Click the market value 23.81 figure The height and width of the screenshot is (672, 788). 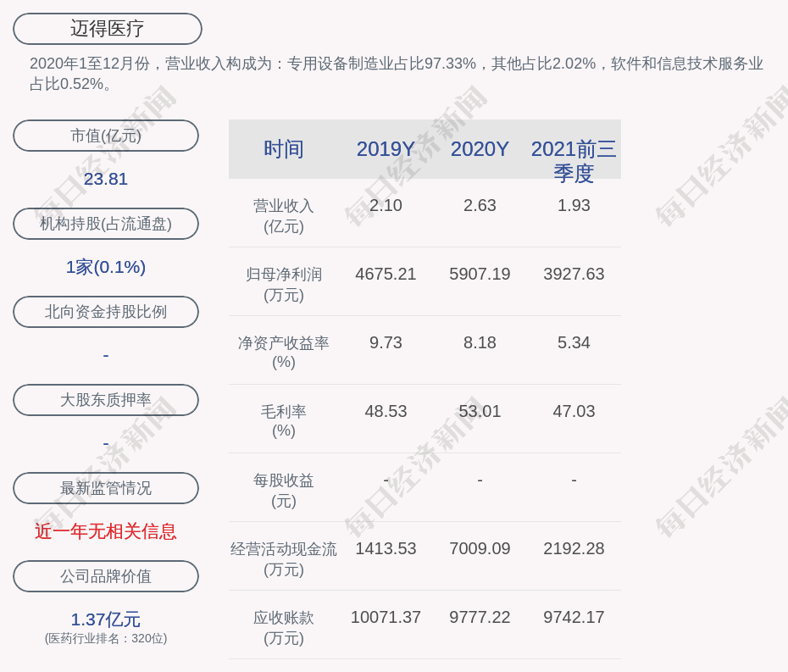point(106,179)
